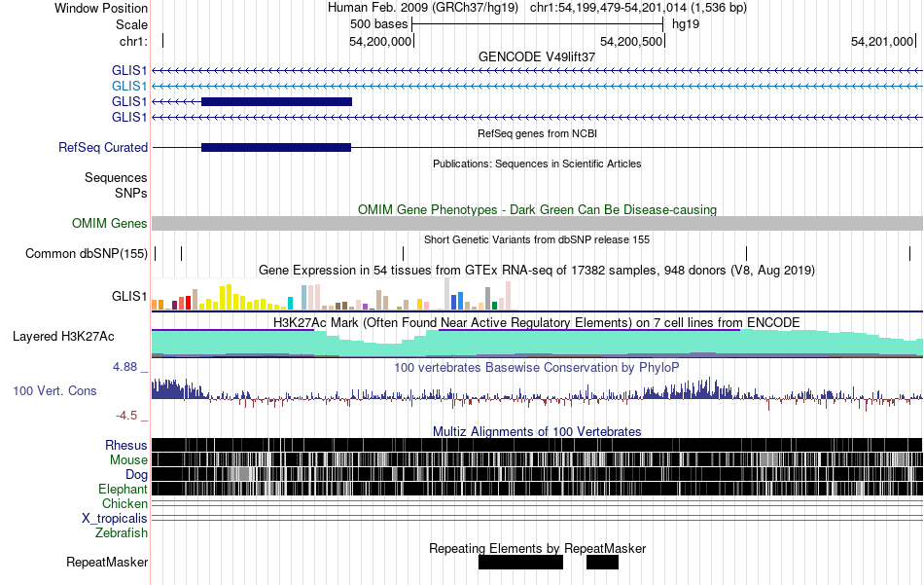The height and width of the screenshot is (585, 924).
Task: Click the Dog alignment row label
Action: pyautogui.click(x=136, y=475)
